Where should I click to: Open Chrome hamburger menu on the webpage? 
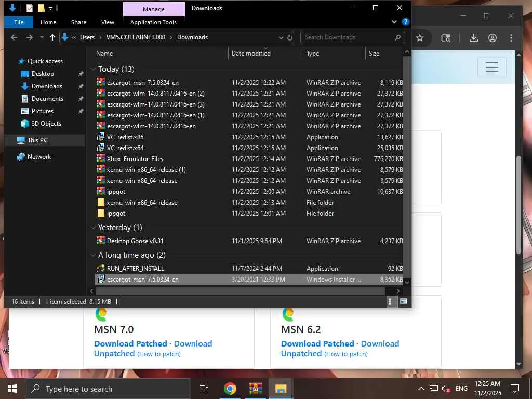point(491,67)
